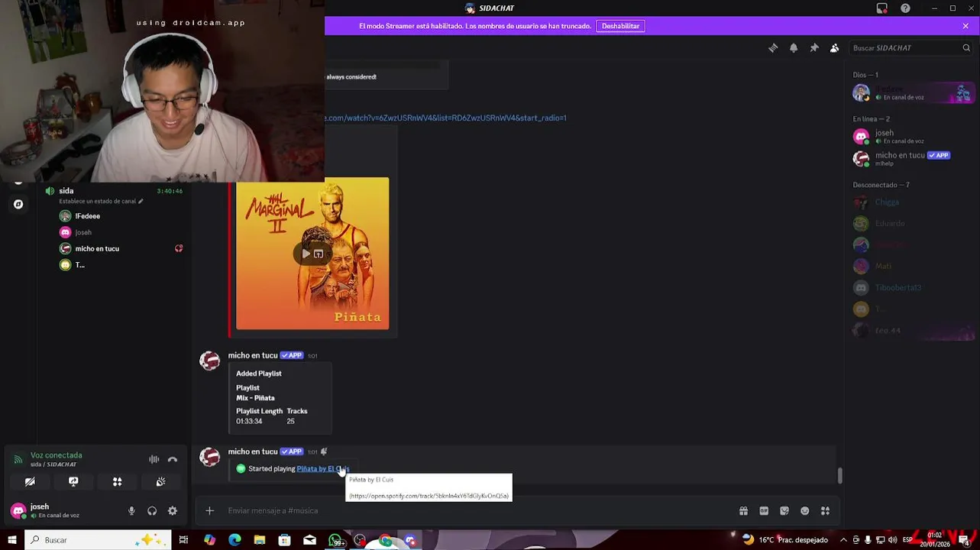
Task: Play the Marginal II Piñata video
Action: (x=306, y=254)
